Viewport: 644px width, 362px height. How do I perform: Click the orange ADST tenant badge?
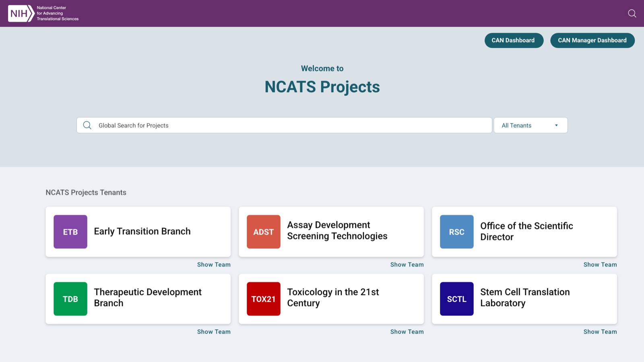[x=264, y=232]
